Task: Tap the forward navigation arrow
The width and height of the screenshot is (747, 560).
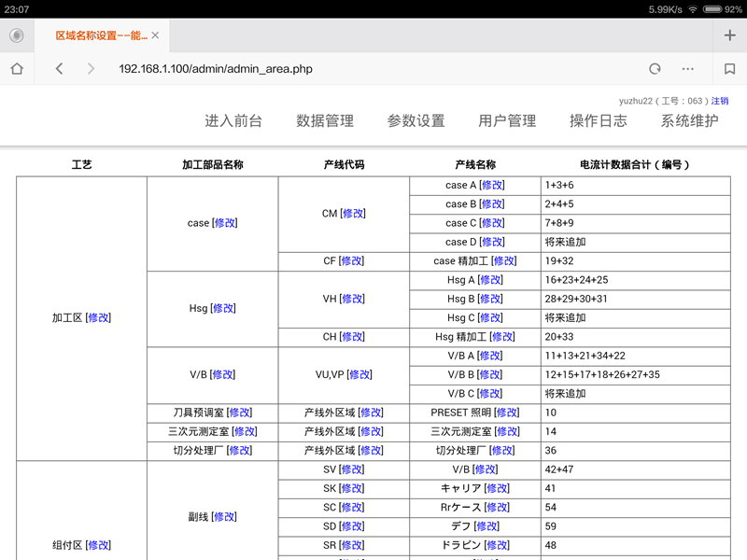Action: 91,68
